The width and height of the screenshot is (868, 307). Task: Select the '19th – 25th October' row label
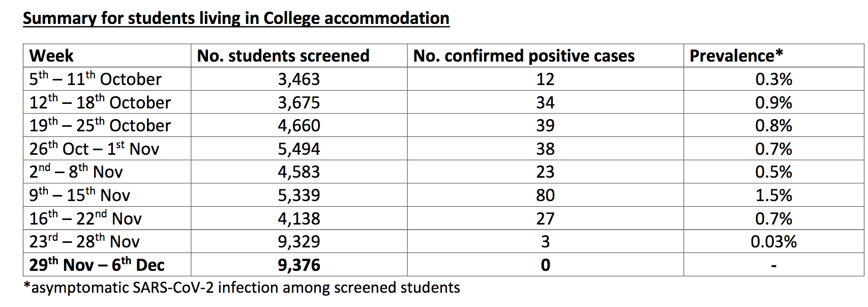pos(100,125)
